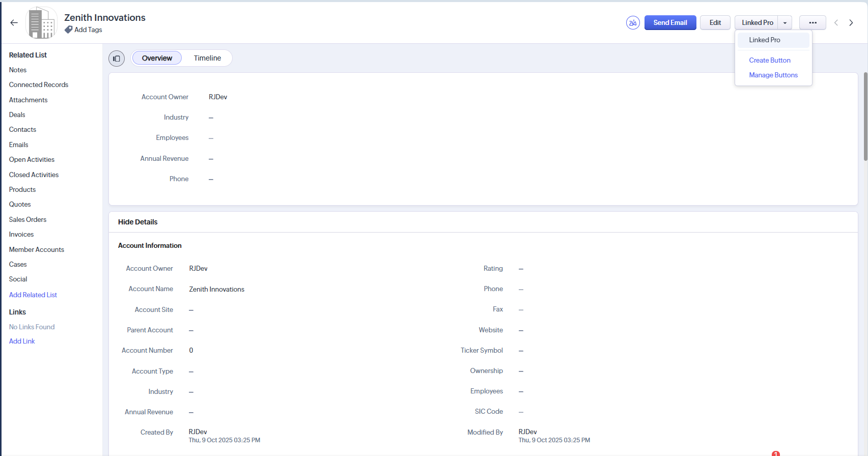The image size is (868, 456).
Task: Choose Linked Pro from dropdown menu
Action: [765, 40]
